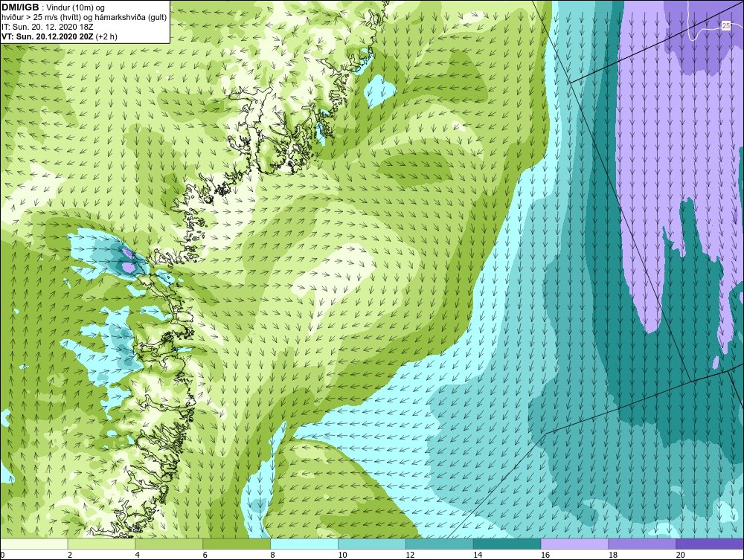Click the 12–14 m/s medium teal legend swatch
Image resolution: width=744 pixels, height=560 pixels.
click(x=440, y=544)
